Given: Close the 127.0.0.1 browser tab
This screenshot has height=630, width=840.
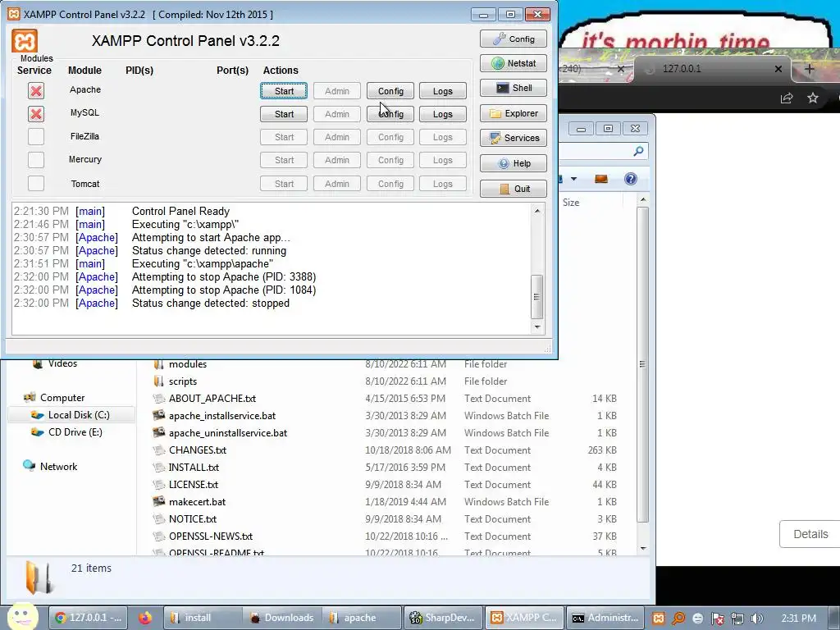Looking at the screenshot, I should 778,69.
